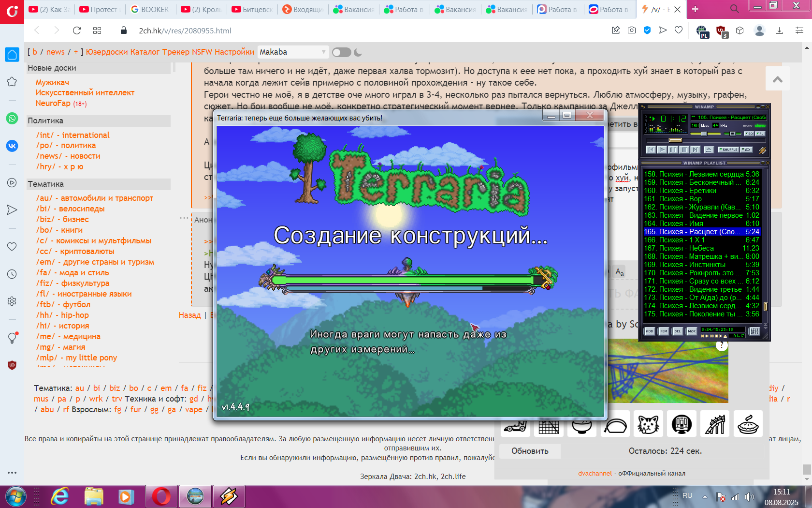Screen dimensions: 812x508
Task: Open the /mlp/ - my little pony board
Action: tap(76, 358)
